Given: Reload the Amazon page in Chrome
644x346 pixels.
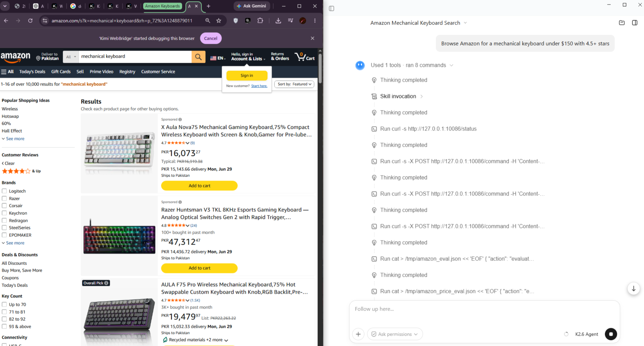Looking at the screenshot, I should (30, 21).
